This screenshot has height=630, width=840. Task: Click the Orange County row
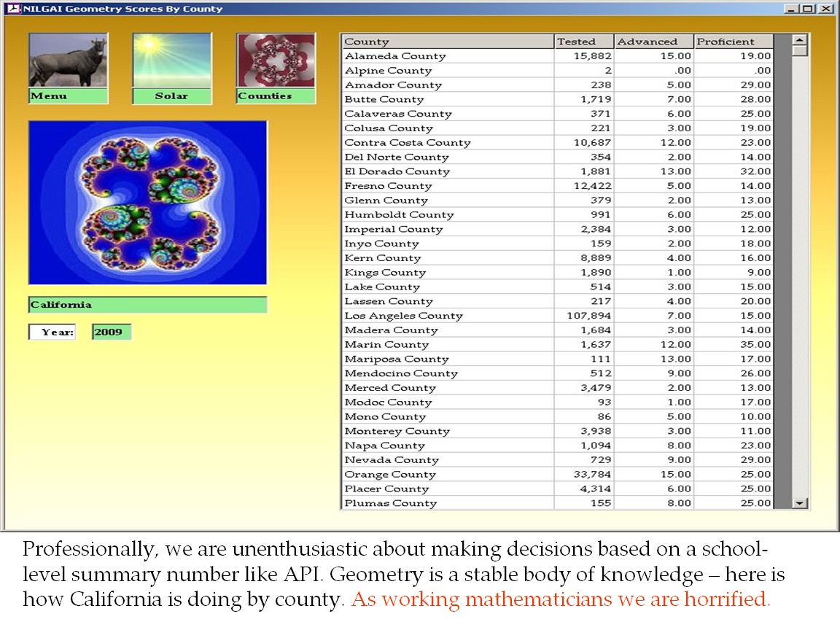390,475
